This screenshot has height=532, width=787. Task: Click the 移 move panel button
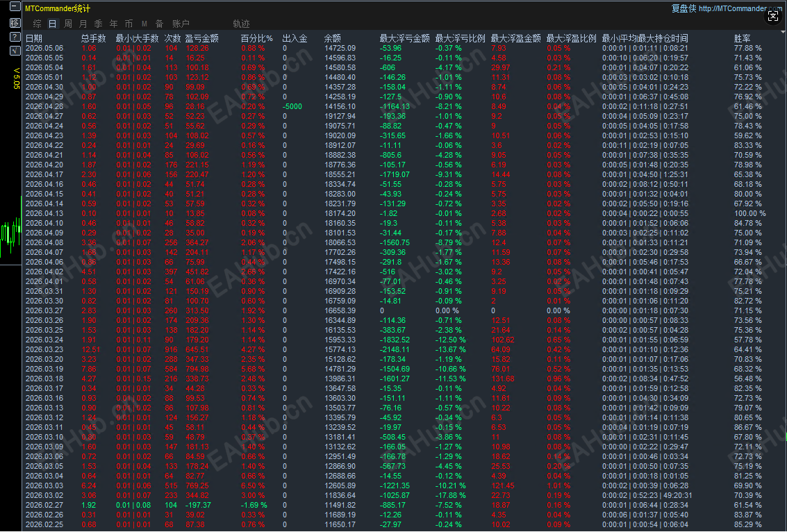tap(15, 23)
